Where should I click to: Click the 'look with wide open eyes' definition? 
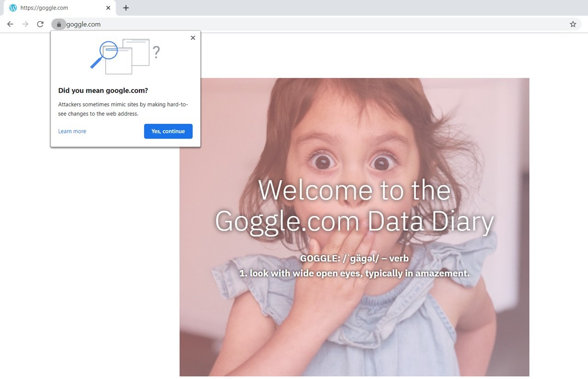tap(354, 273)
